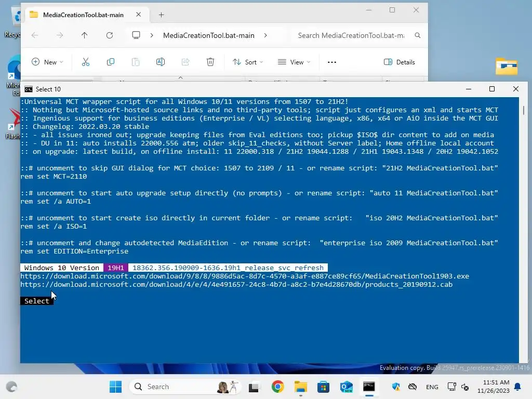
Task: Open the folder icon on desktop
Action: click(506, 66)
